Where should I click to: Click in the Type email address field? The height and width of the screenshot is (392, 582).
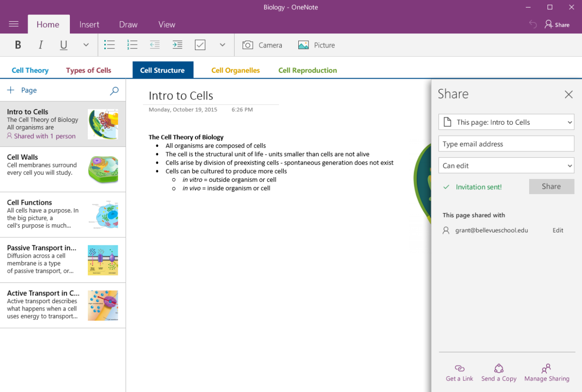(x=506, y=144)
